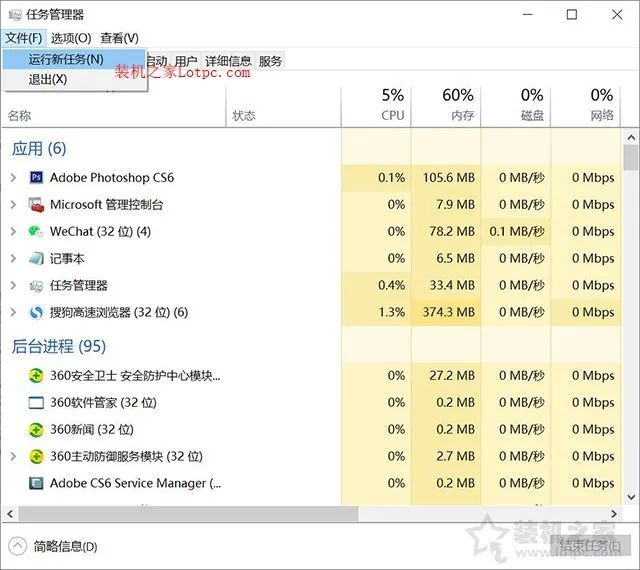Click the Adobe CS6 Service Manager icon
Viewport: 640px width, 570px height.
(37, 484)
